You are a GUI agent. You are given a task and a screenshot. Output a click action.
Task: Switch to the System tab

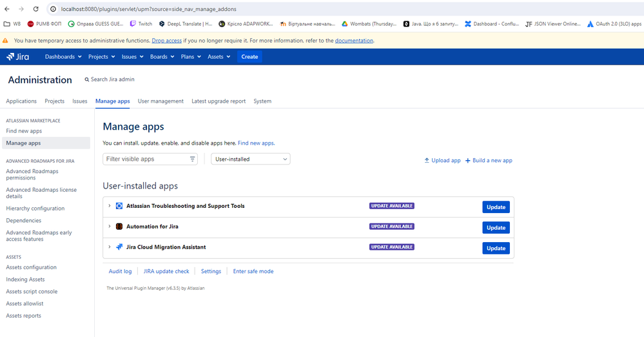tap(262, 101)
